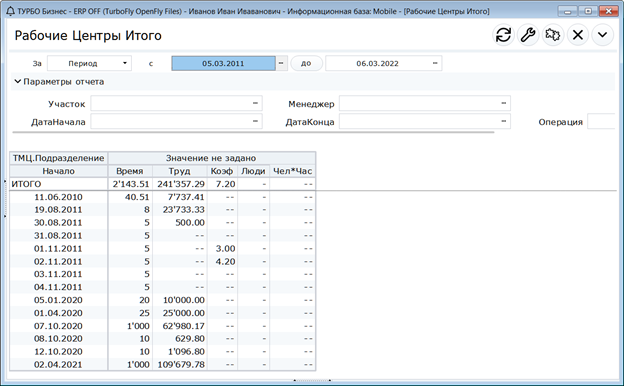Select the 02.04.2021 row date
The image size is (624, 386).
[x=58, y=365]
